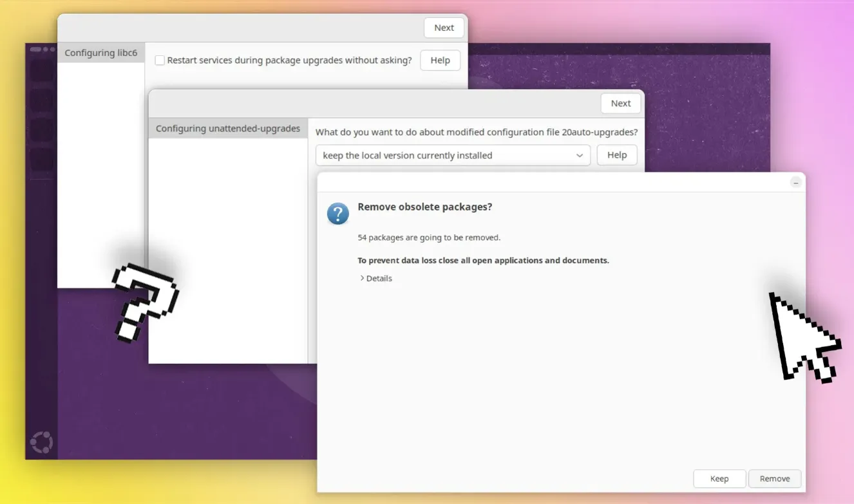Select the Configuring libc6 sidebar entry

101,52
